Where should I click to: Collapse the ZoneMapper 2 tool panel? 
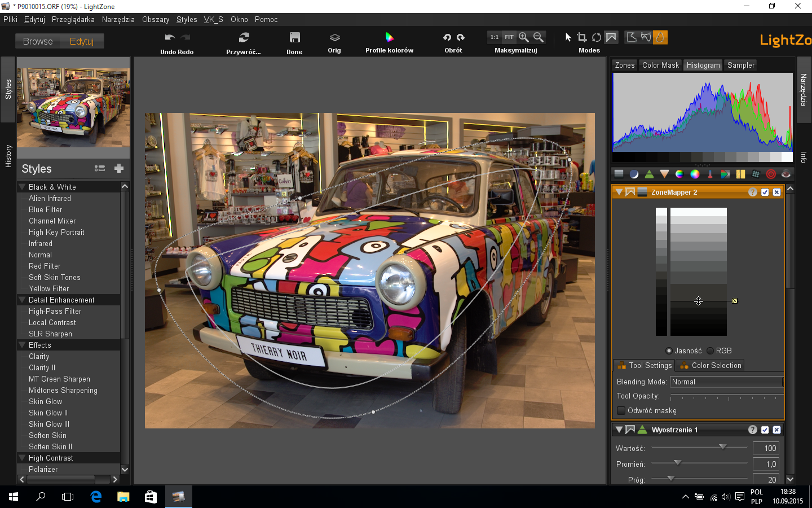[619, 192]
